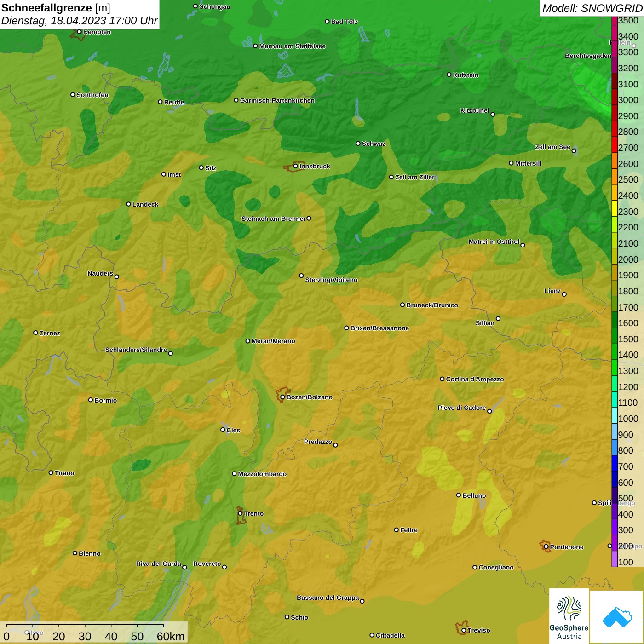Click the GeoSphere Austria logo
The width and height of the screenshot is (644, 644).
click(x=569, y=615)
